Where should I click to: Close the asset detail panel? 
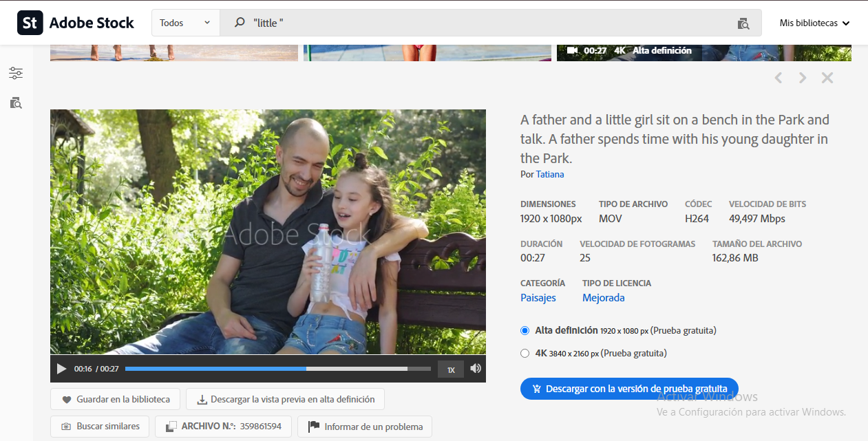click(x=827, y=78)
